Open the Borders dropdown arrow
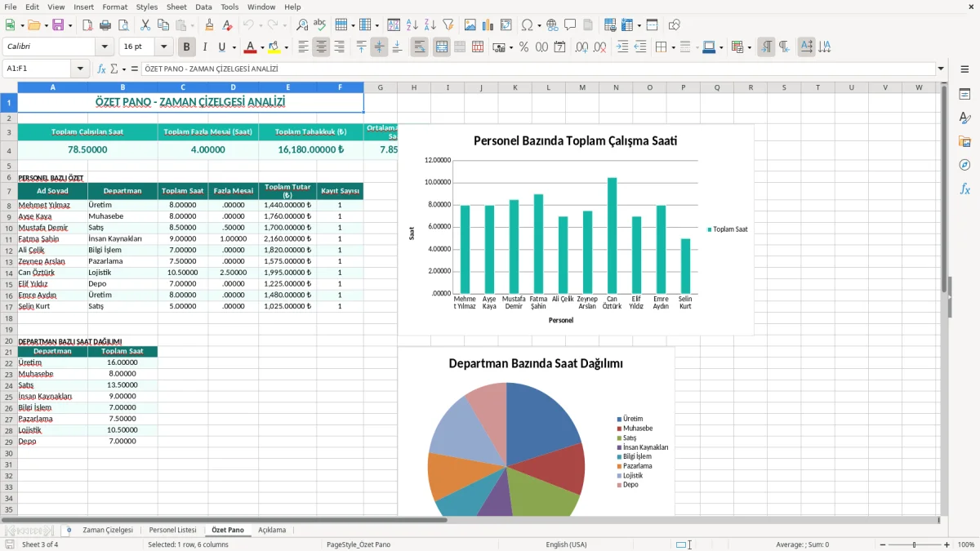Viewport: 980px width, 551px height. (674, 47)
